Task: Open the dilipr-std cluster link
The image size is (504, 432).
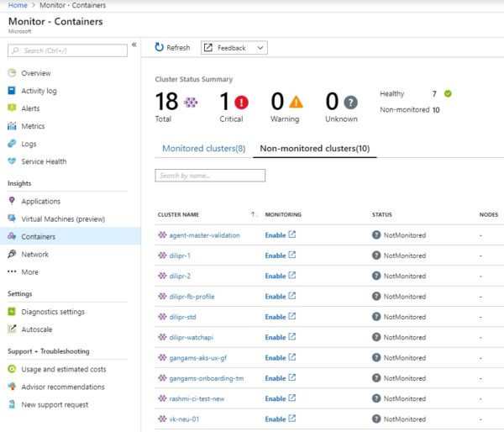Action: point(182,317)
